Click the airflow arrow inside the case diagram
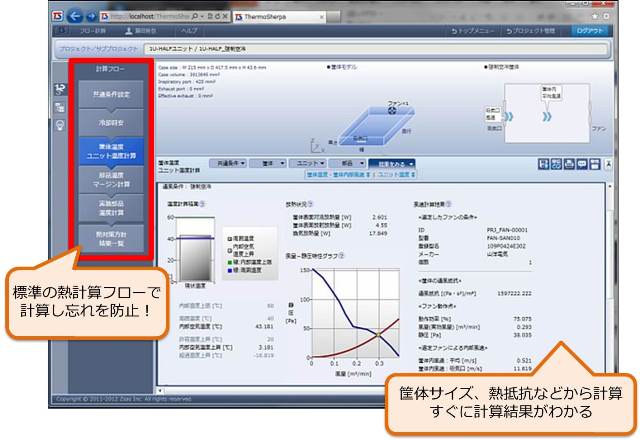640x440 pixels. pos(547,117)
